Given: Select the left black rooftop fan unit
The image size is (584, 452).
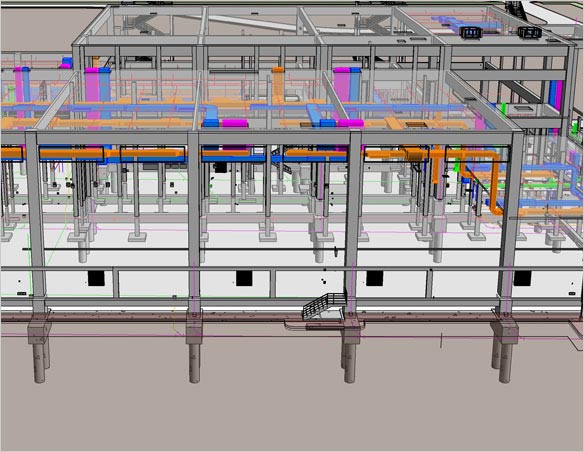Looking at the screenshot, I should pos(471,32).
